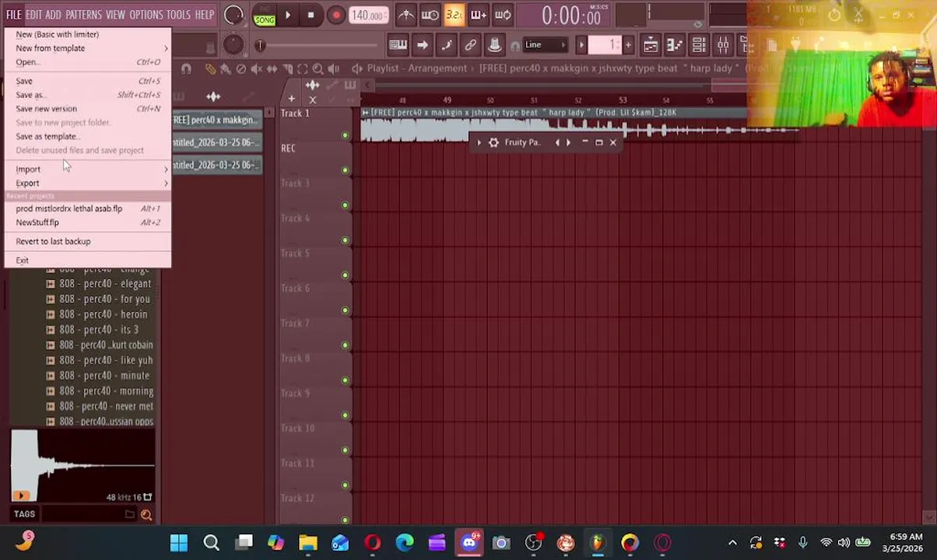Click the transport Play button
Screen dimensions: 937x560
pos(288,15)
